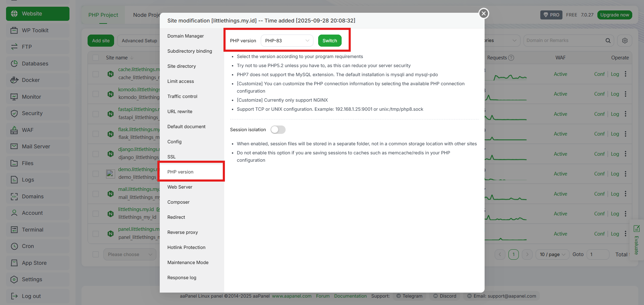
Task: Click the Goto page number field
Action: [x=598, y=255]
